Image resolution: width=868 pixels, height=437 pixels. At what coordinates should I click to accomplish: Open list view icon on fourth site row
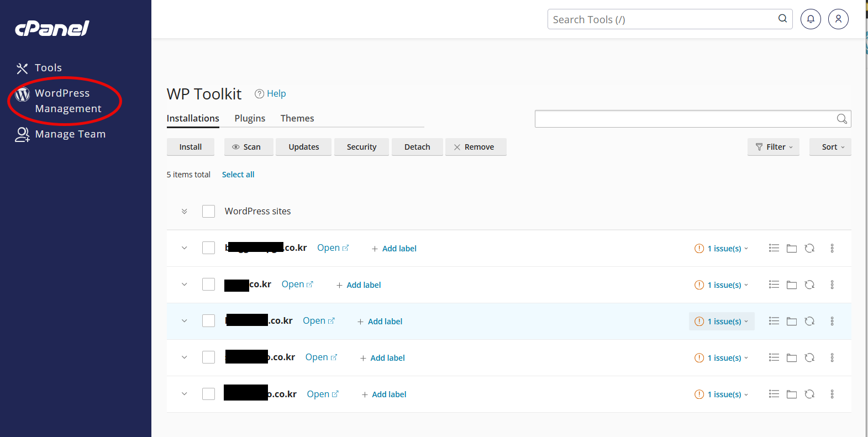tap(774, 357)
